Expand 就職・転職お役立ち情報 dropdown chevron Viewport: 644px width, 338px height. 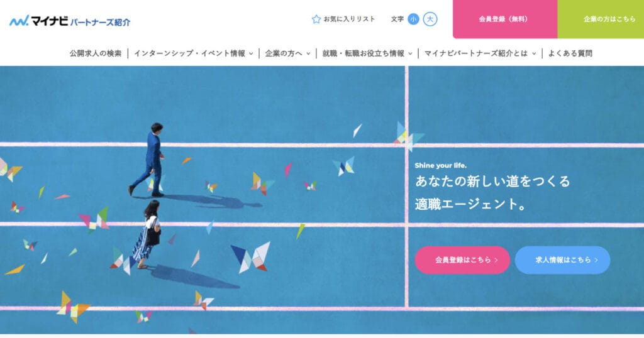(x=410, y=54)
